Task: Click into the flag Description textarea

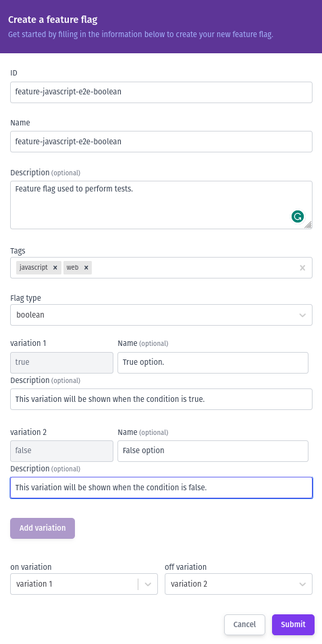Action: tap(161, 205)
